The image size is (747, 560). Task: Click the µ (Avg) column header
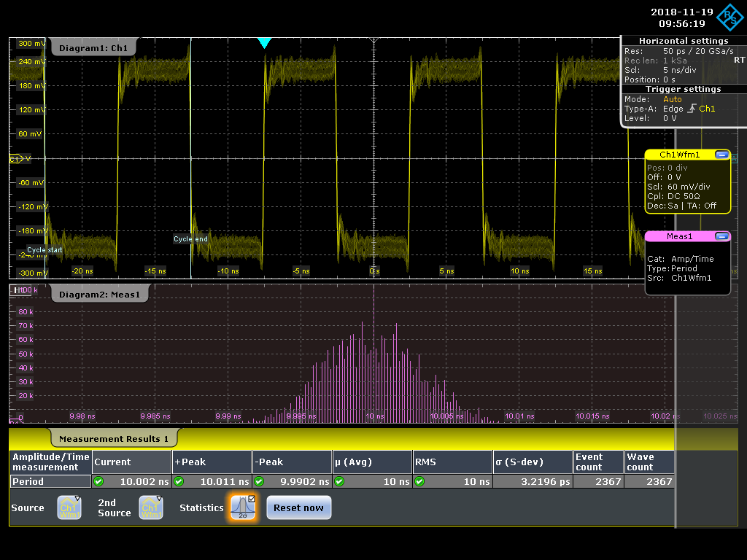pyautogui.click(x=371, y=462)
